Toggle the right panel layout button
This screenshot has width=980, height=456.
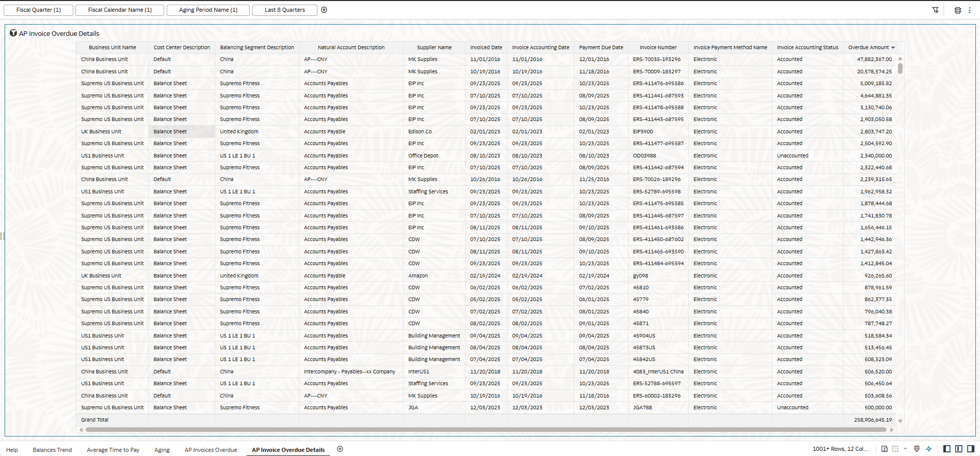[970, 449]
